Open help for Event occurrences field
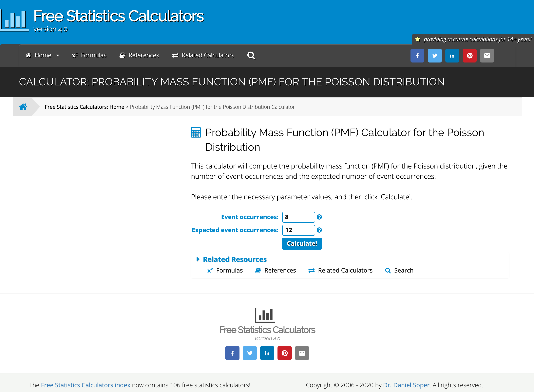 319,217
